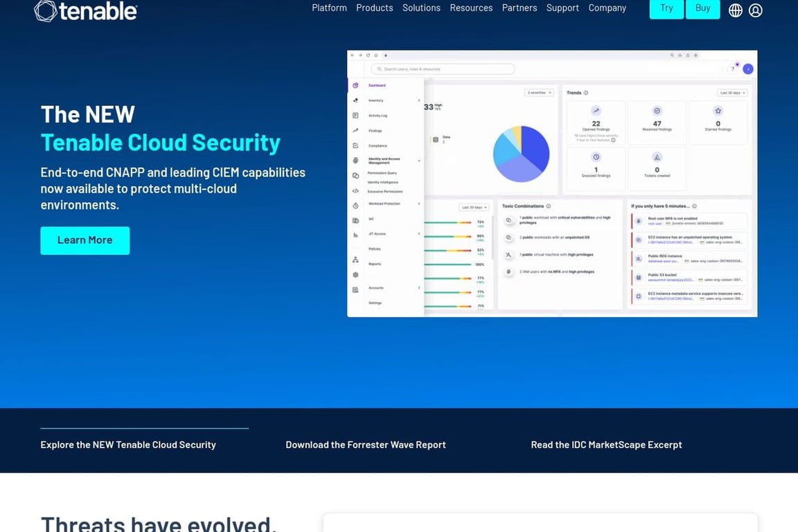Open the language globe icon in the navbar
Viewport: 798px width, 532px height.
tap(735, 10)
